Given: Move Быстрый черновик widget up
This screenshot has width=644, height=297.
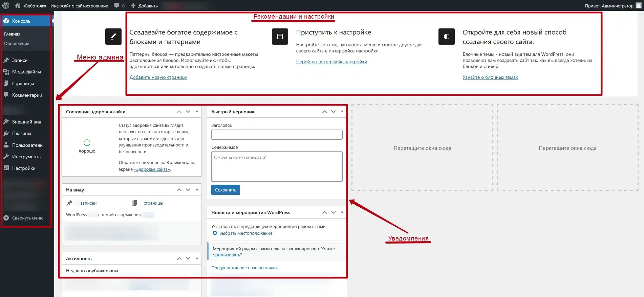Looking at the screenshot, I should [324, 112].
